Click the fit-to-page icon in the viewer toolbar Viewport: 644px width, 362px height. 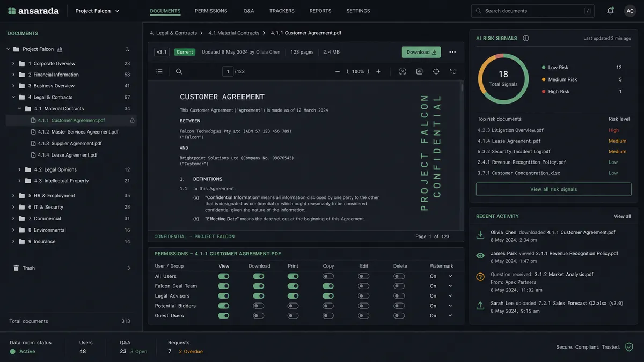[402, 71]
